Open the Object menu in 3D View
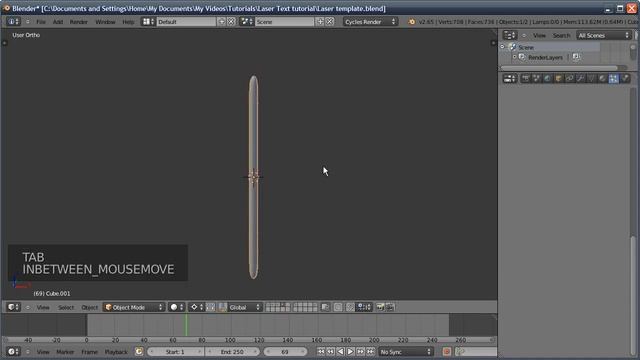Viewport: 640px width, 360px height. [89, 307]
